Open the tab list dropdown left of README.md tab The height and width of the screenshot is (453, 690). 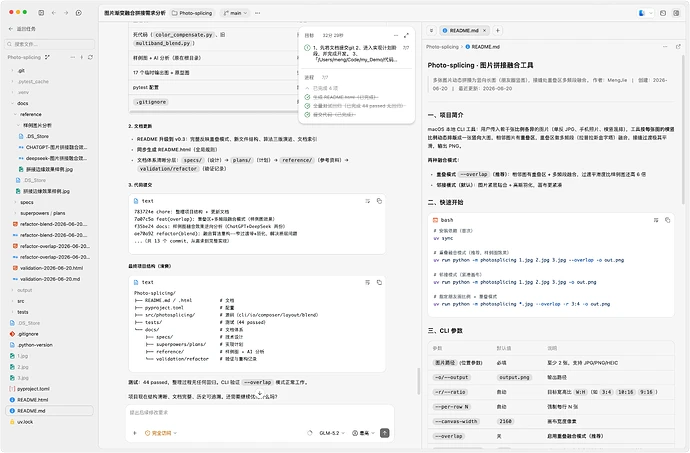[431, 30]
